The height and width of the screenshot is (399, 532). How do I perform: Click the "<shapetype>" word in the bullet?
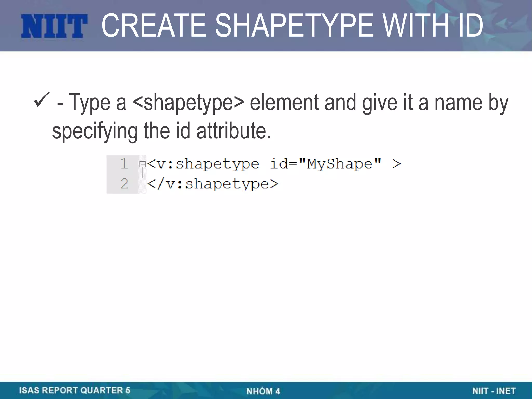point(188,103)
